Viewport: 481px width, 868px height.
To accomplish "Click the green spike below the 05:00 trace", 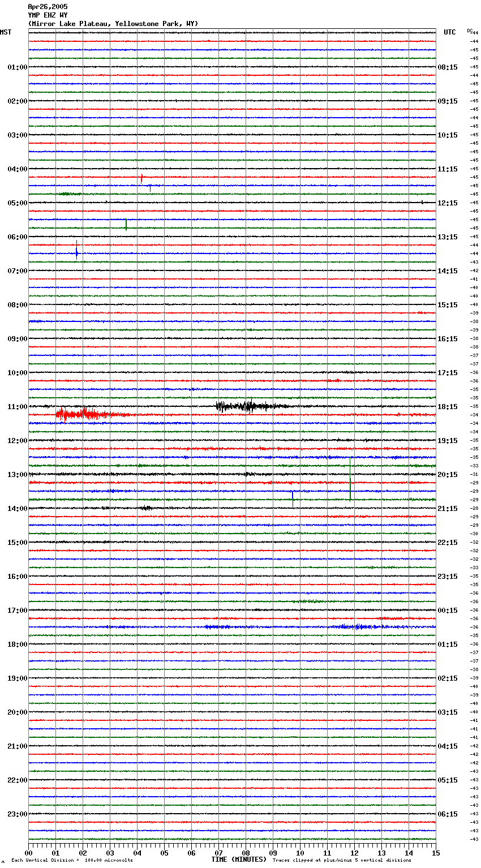I will [x=126, y=225].
